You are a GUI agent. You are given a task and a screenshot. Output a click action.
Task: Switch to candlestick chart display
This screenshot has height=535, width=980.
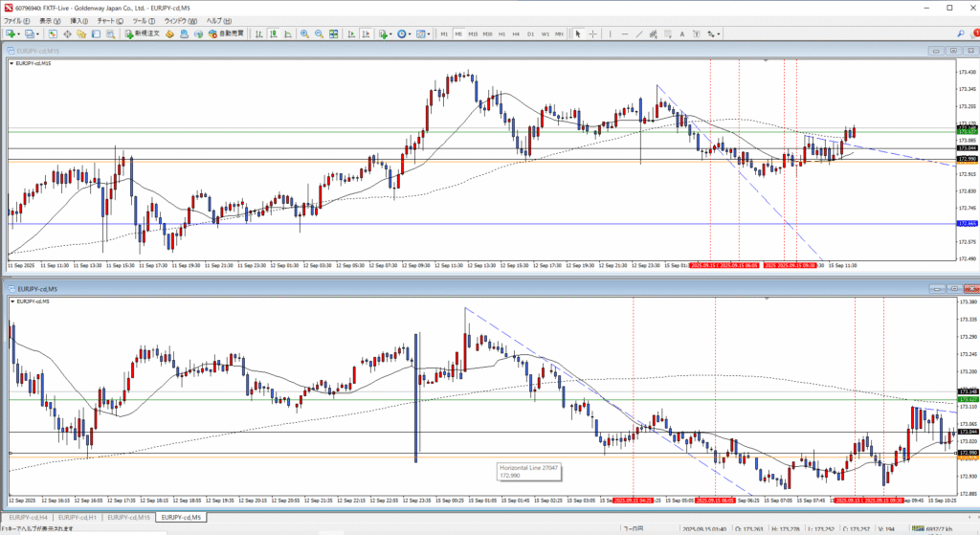pyautogui.click(x=273, y=33)
